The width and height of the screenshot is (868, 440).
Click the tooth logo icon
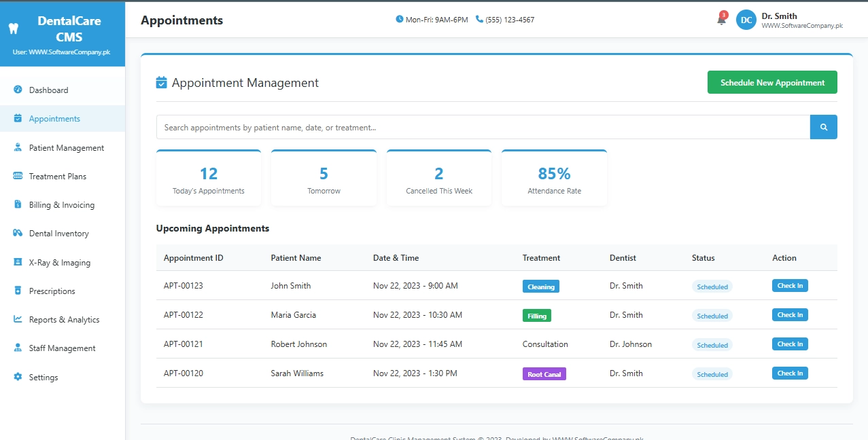pos(12,29)
